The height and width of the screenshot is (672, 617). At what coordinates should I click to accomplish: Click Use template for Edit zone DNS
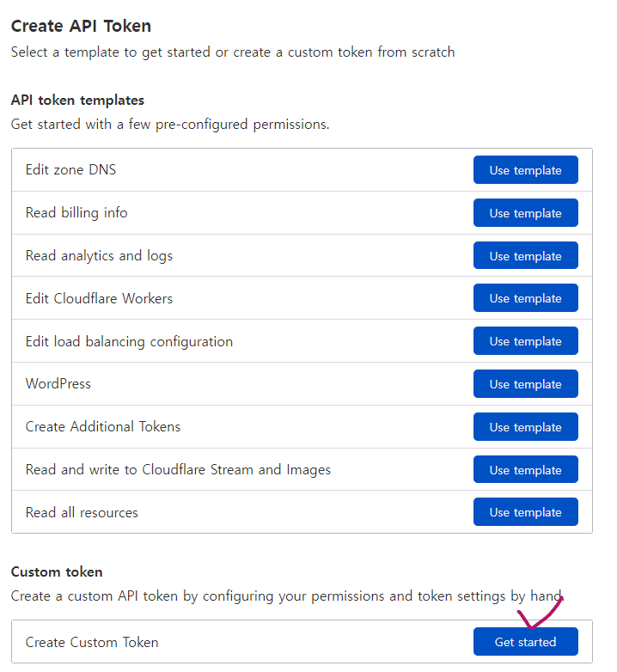point(525,170)
